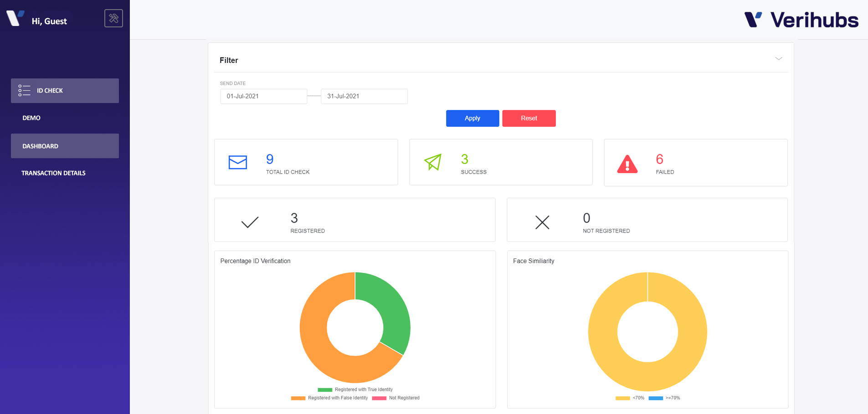Select the DASHBOARD menu item
Viewport: 868px width, 414px height.
pyautogui.click(x=65, y=146)
